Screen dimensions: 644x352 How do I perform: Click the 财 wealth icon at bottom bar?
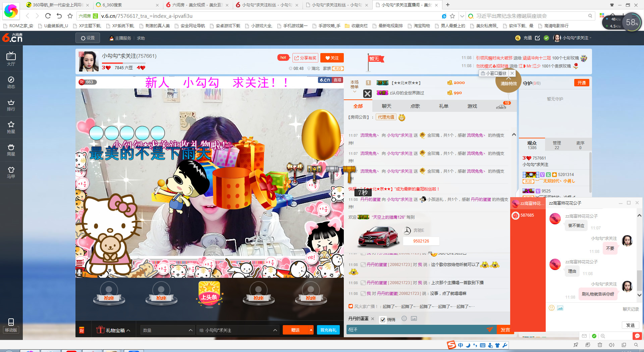click(82, 330)
